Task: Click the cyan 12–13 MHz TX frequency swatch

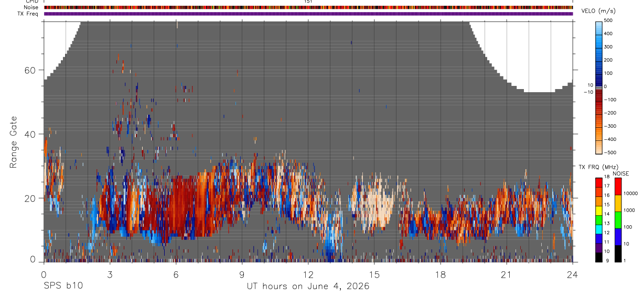Action: coord(599,229)
